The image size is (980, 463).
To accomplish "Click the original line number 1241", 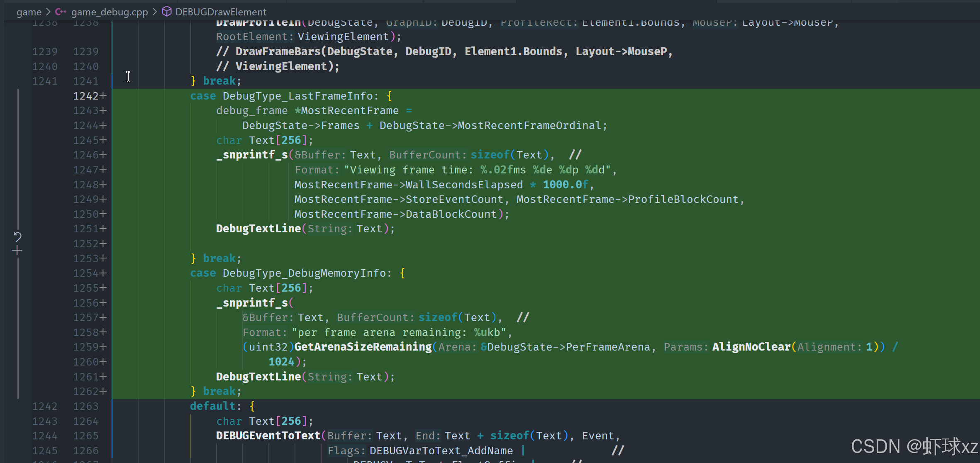I will coord(45,81).
